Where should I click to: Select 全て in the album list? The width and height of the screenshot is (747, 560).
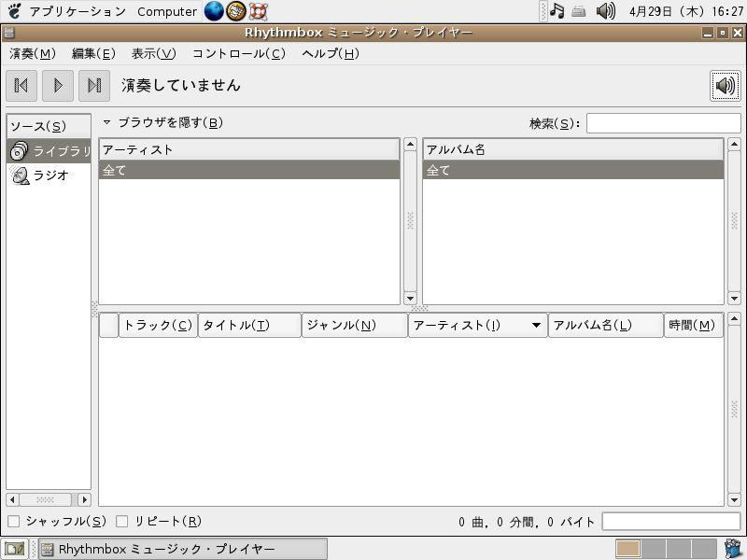pos(573,170)
